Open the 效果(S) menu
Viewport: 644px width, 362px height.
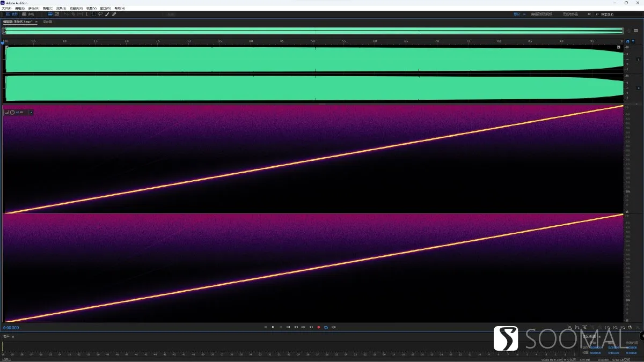(61, 8)
